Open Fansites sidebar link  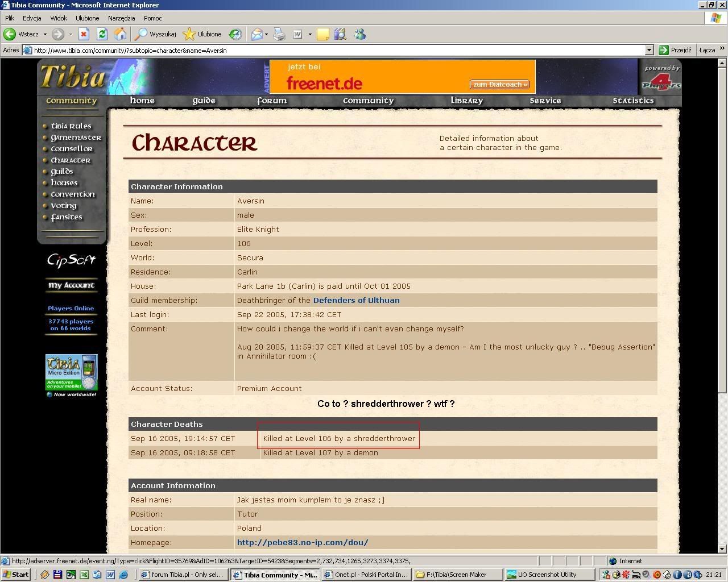click(67, 217)
